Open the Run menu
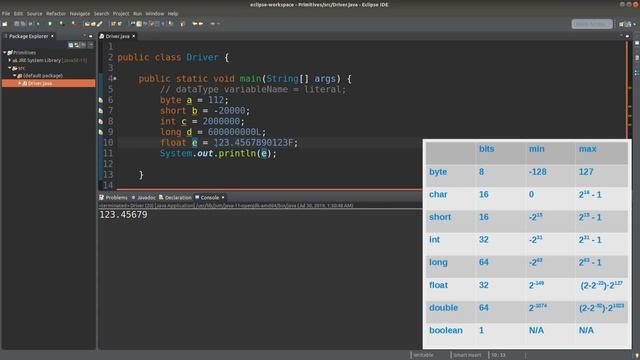This screenshot has height=360, width=640. click(138, 13)
